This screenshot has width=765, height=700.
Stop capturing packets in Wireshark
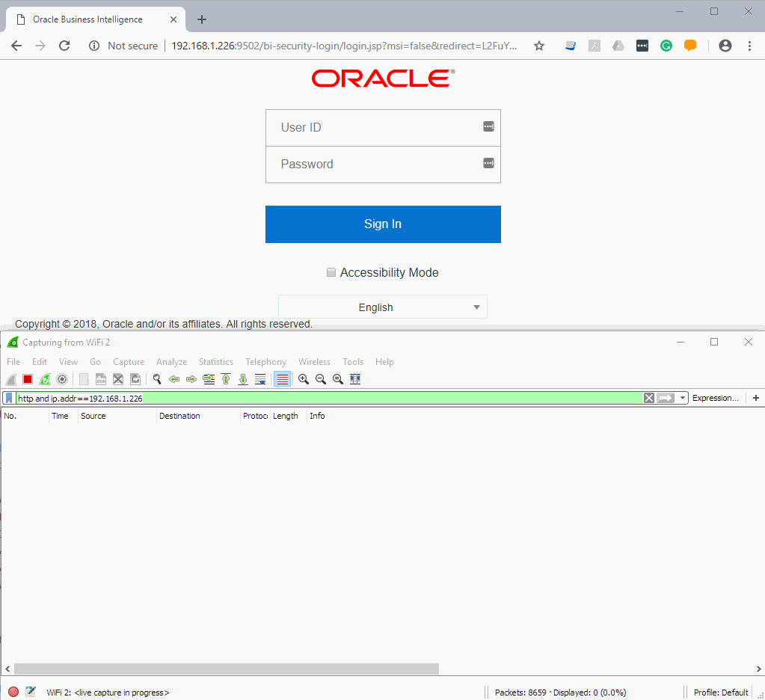(x=28, y=379)
